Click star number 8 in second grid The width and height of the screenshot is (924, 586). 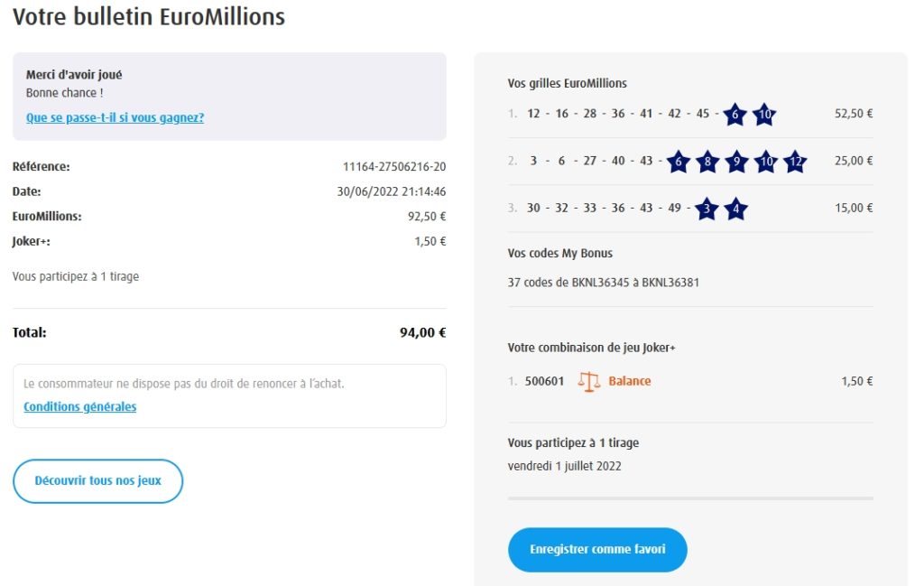(707, 162)
